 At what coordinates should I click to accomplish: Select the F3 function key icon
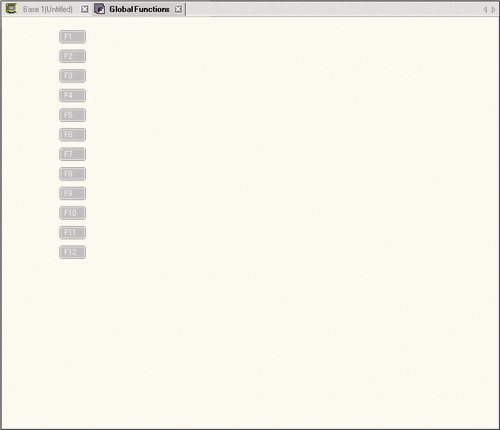72,76
